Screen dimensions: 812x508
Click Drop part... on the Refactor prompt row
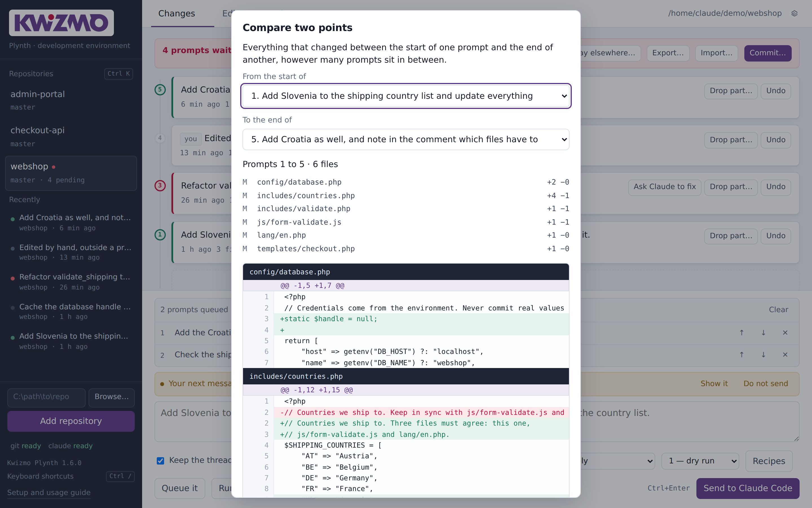point(731,187)
